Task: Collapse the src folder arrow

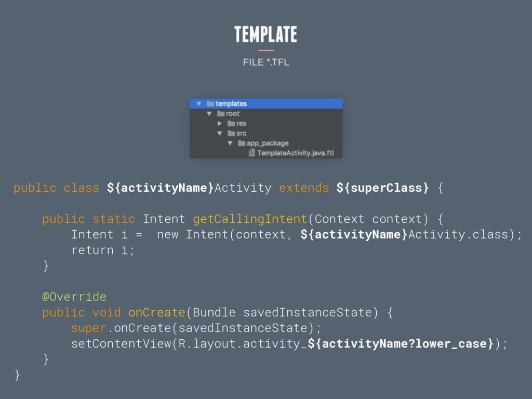Action: tap(220, 133)
